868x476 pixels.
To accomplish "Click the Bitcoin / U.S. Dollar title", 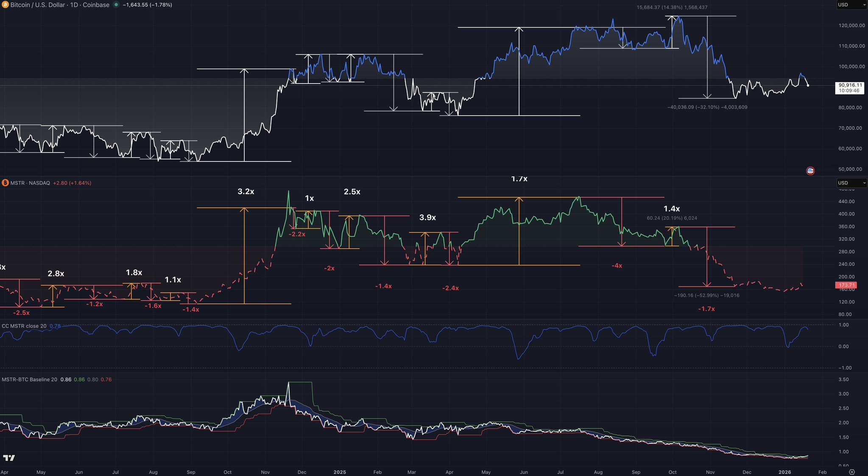I will 37,5.
